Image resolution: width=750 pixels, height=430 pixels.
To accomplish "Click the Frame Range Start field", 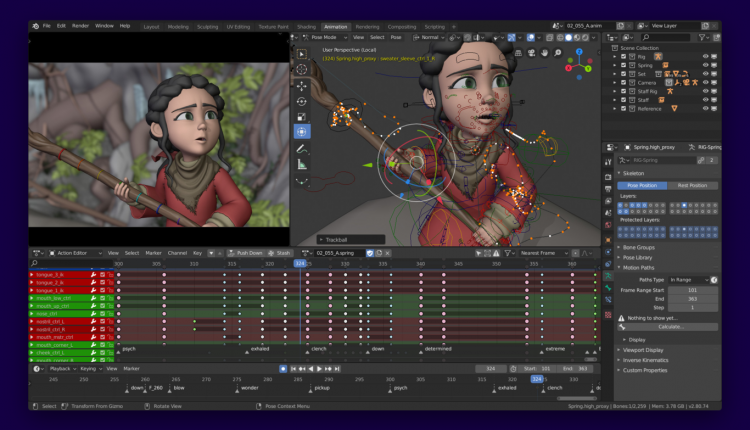I will pos(693,290).
